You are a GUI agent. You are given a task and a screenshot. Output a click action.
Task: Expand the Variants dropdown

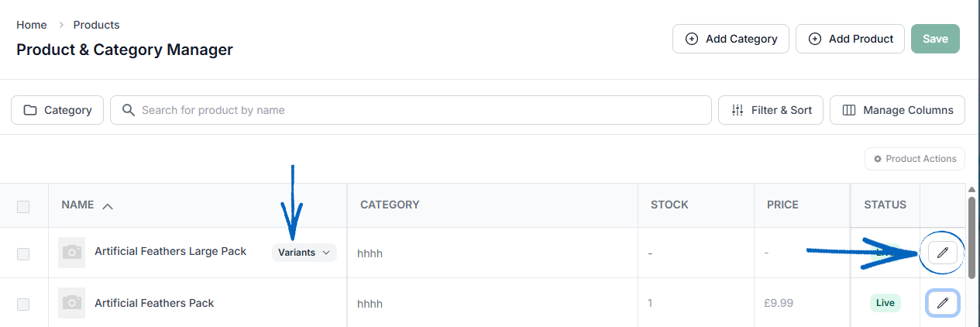pos(304,253)
